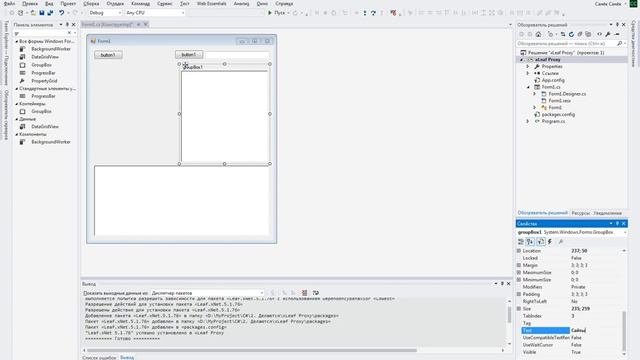Open Правка menu
Viewport: 640px width, 360px height.
coord(30,4)
